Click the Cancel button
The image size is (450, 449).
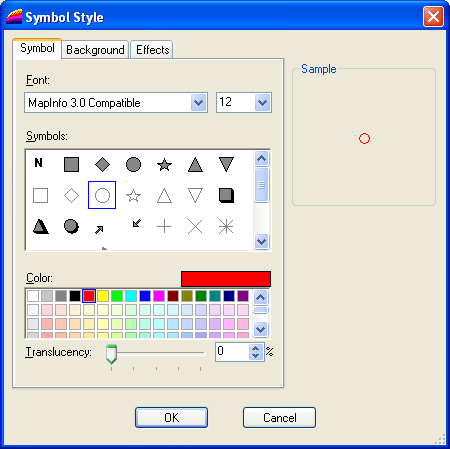(x=279, y=417)
